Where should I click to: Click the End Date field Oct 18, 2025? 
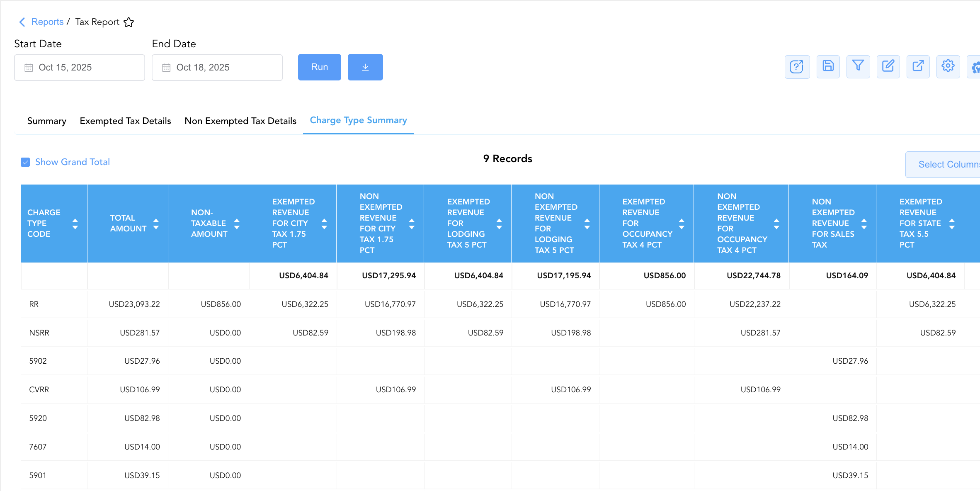217,68
